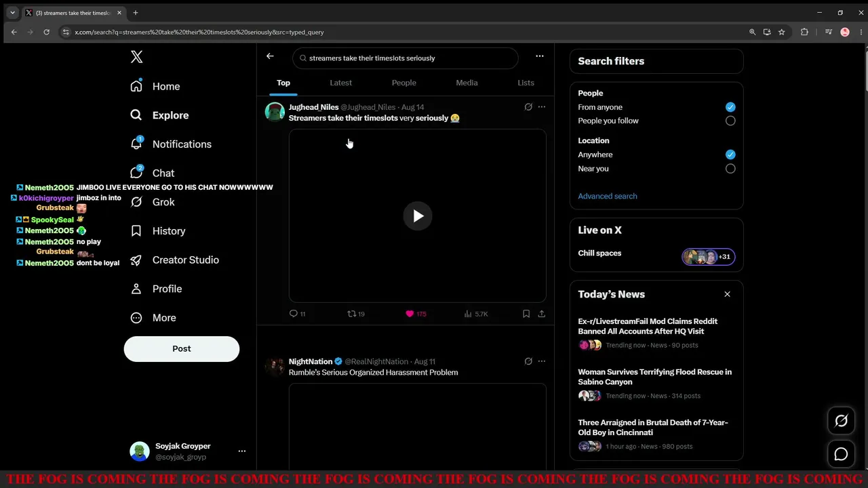Image resolution: width=868 pixels, height=488 pixels.
Task: Open the Advanced search link
Action: [x=608, y=196]
